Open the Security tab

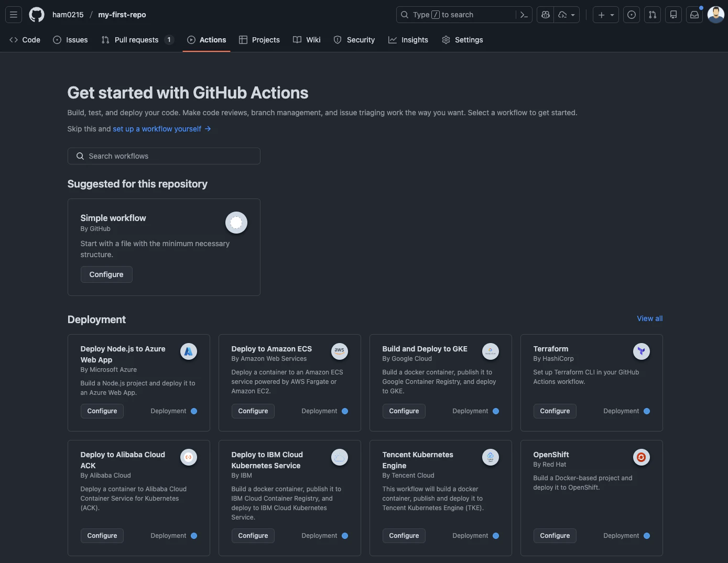354,40
